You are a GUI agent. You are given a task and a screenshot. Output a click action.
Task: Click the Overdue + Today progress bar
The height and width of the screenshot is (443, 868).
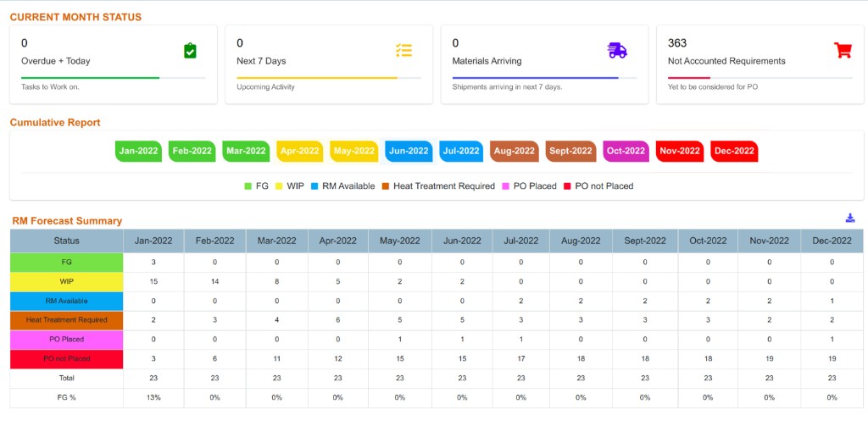click(x=114, y=78)
